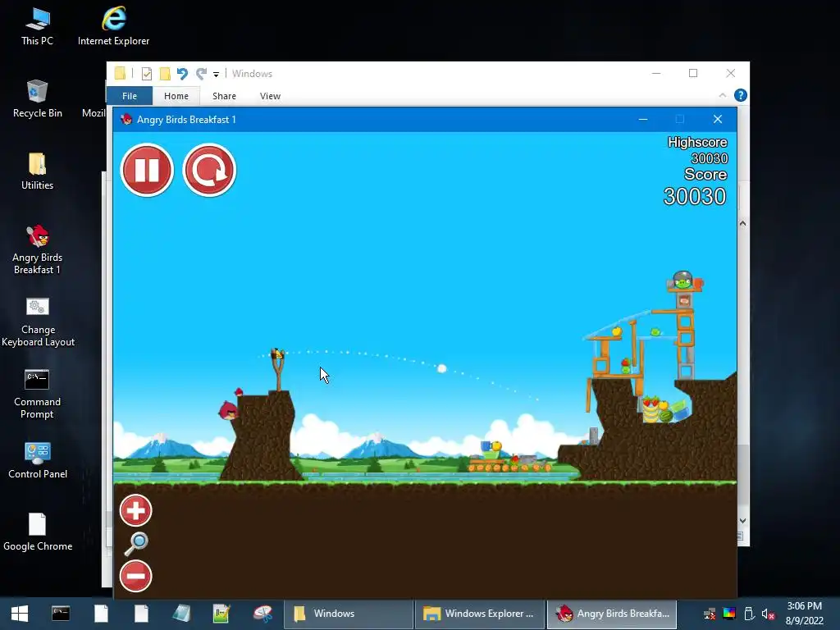Click the yellow bird on the slingshot
Viewport: 840px width, 630px height.
tap(277, 354)
